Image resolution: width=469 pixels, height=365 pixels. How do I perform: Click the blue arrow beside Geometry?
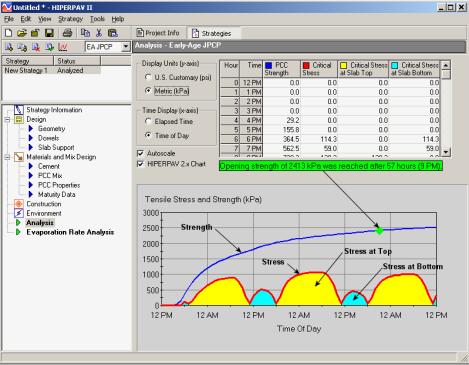coord(31,128)
